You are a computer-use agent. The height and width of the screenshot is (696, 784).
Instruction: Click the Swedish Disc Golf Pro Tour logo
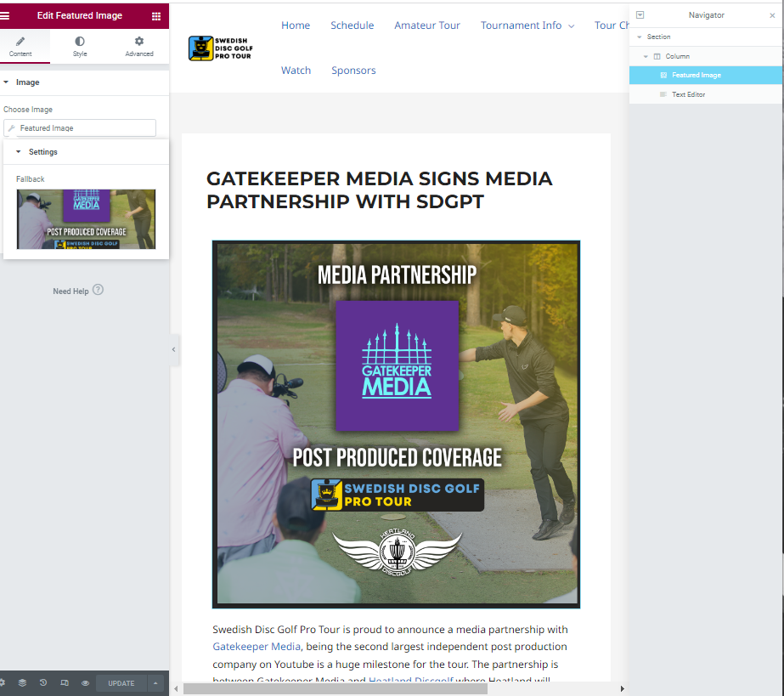click(221, 48)
